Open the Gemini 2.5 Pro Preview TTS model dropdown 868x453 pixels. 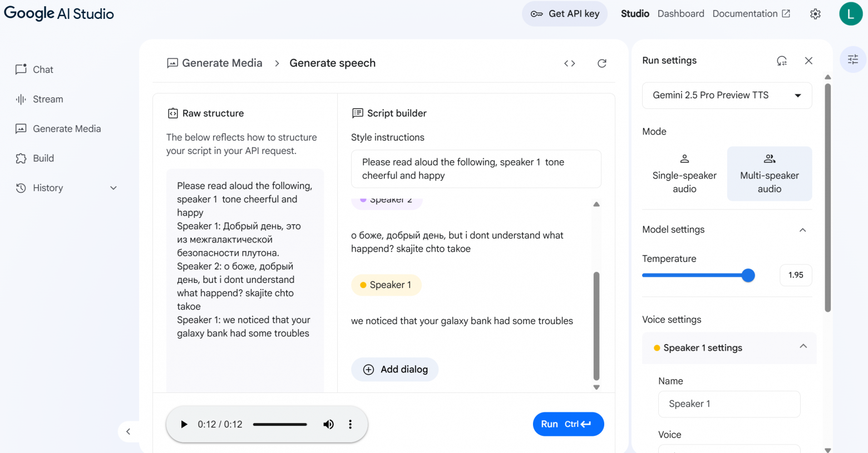point(727,95)
